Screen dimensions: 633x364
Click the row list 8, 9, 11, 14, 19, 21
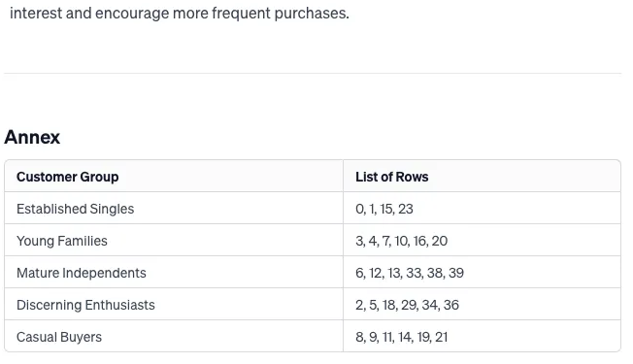pos(401,337)
